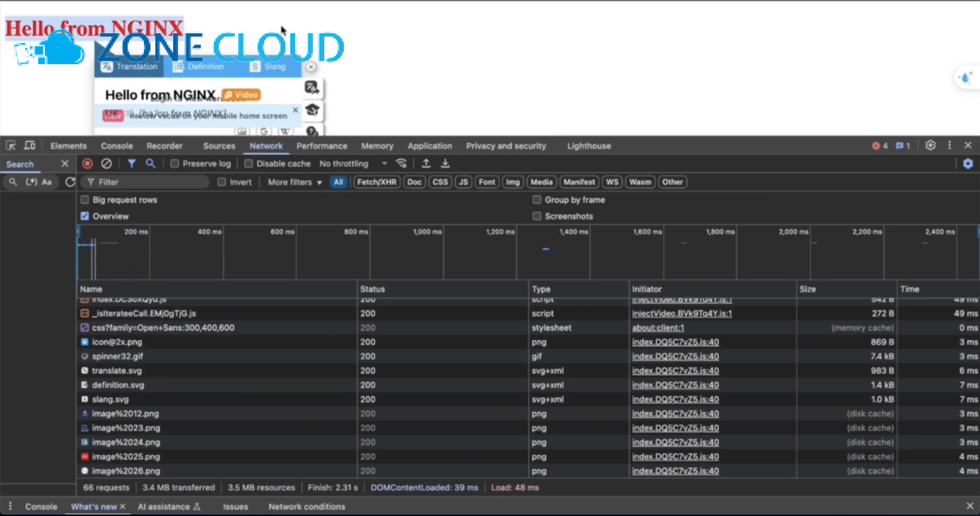Click the graduation cap icon in popup

click(x=312, y=110)
